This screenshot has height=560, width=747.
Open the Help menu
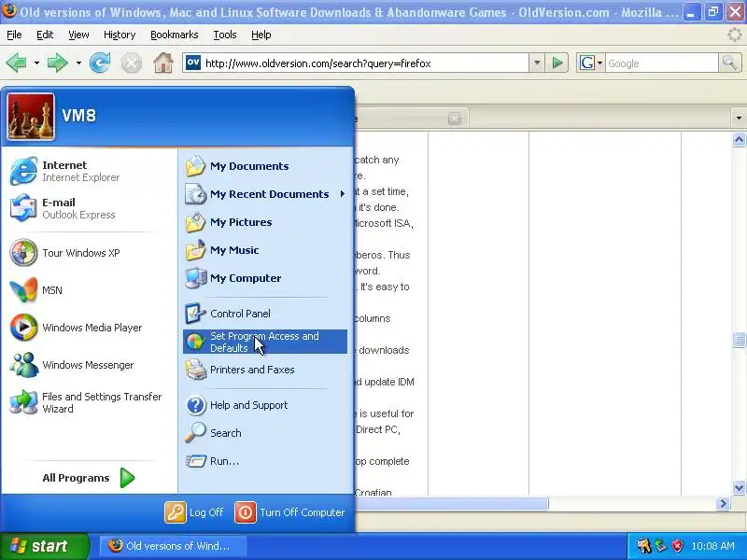(261, 35)
